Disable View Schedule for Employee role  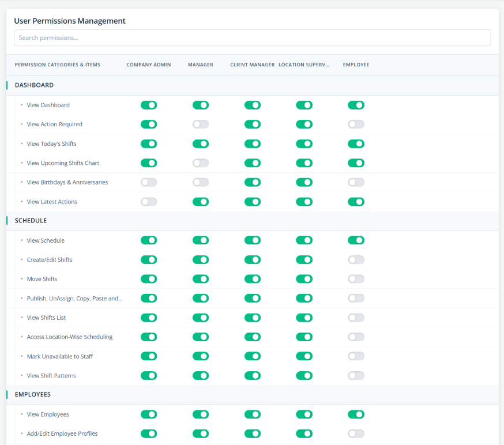[x=356, y=240]
